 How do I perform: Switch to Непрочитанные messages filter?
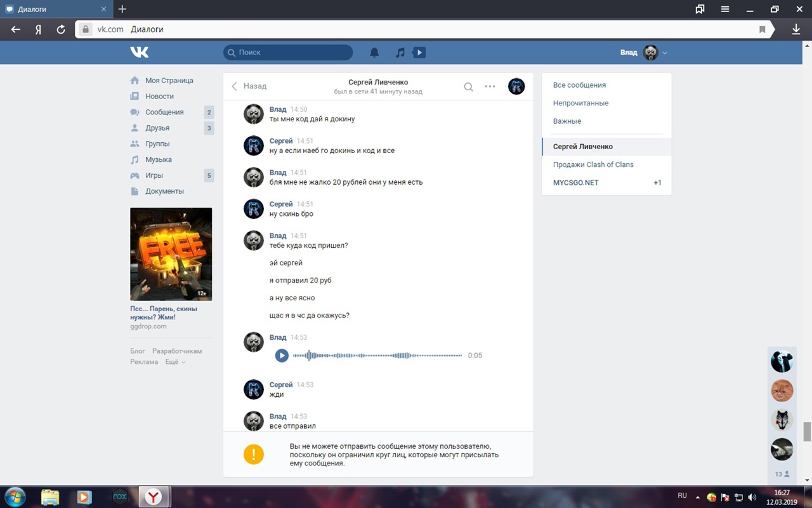(x=580, y=103)
